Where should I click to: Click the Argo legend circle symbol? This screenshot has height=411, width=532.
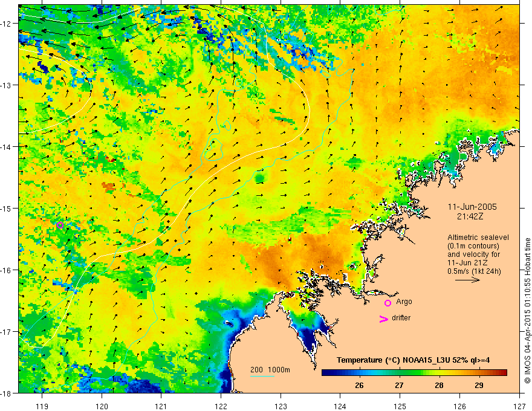click(x=388, y=303)
